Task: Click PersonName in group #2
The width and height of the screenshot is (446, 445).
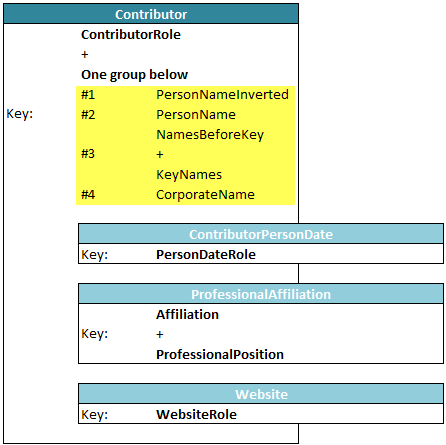Action: click(x=196, y=114)
